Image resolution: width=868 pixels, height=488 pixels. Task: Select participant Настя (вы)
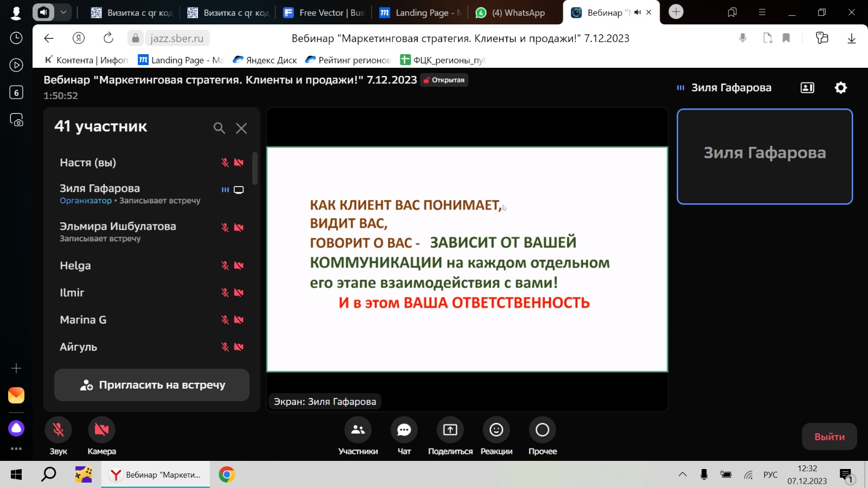click(x=152, y=163)
